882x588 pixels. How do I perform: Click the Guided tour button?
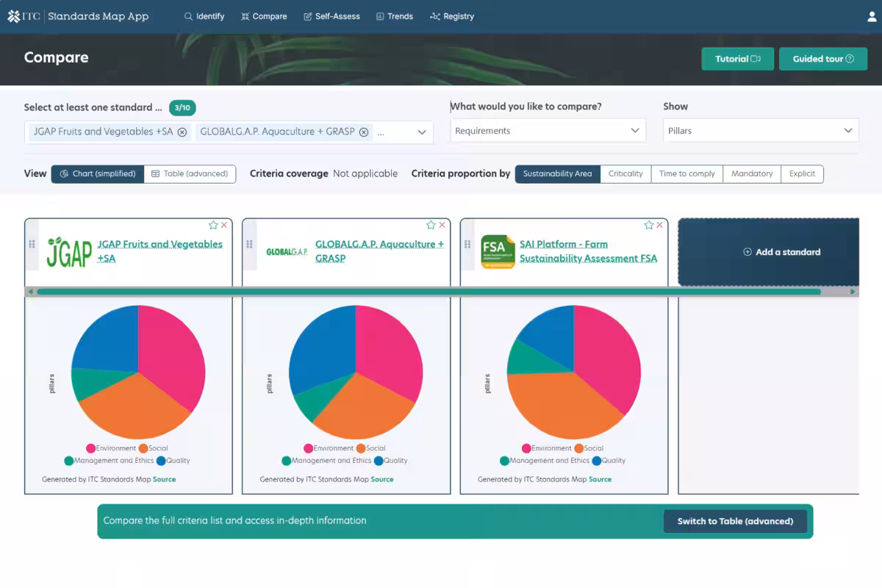pyautogui.click(x=823, y=59)
